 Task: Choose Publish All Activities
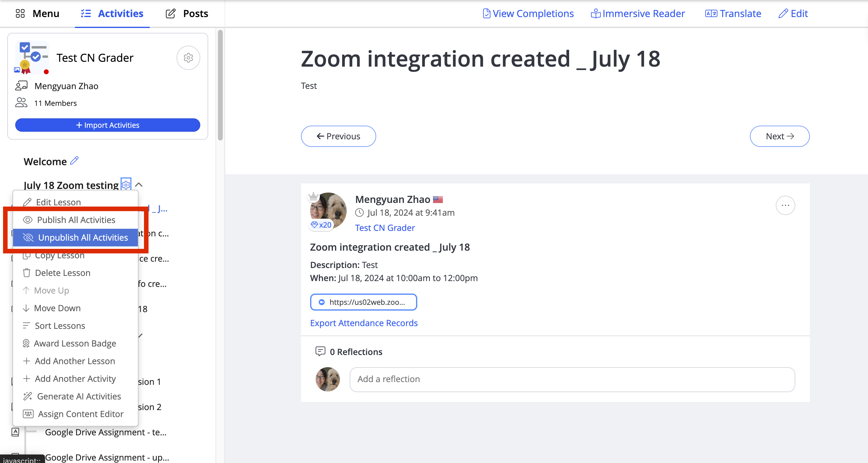(x=75, y=220)
